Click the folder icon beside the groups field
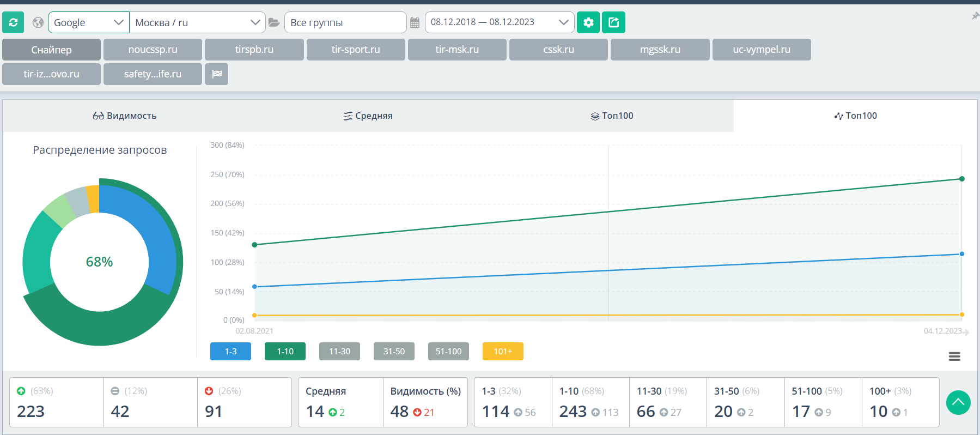The image size is (980, 435). pyautogui.click(x=274, y=22)
